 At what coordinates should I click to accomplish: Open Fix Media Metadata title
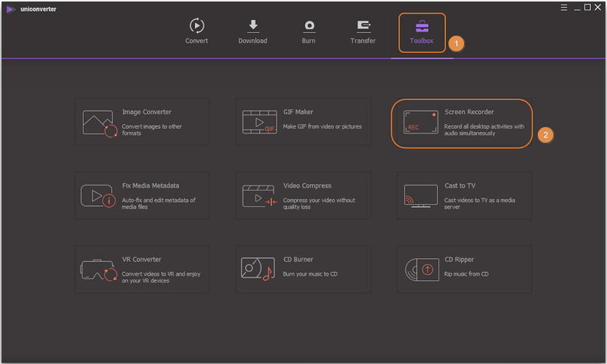(151, 185)
